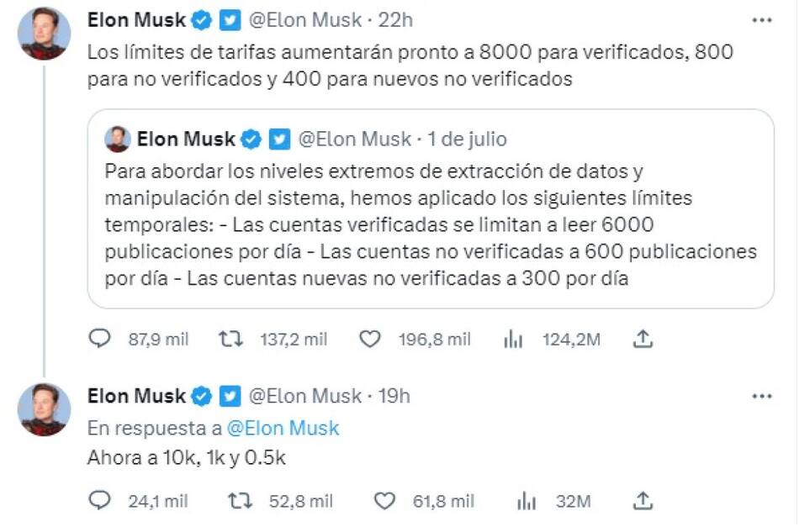
Task: Open more options menu on first tweet
Action: click(x=761, y=20)
